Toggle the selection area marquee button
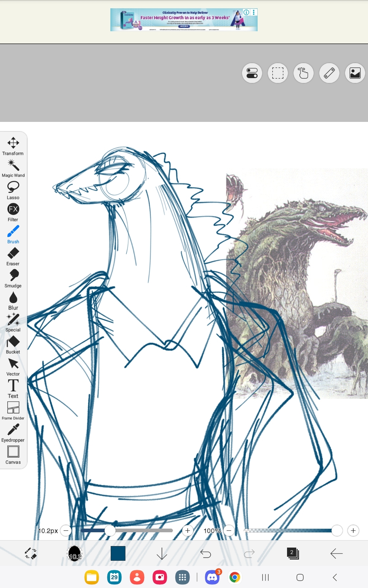368x588 pixels. [x=278, y=73]
